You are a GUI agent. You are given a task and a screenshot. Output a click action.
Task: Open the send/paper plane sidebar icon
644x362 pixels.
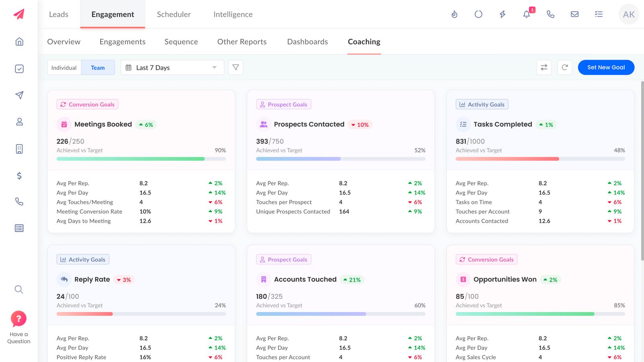click(x=19, y=95)
